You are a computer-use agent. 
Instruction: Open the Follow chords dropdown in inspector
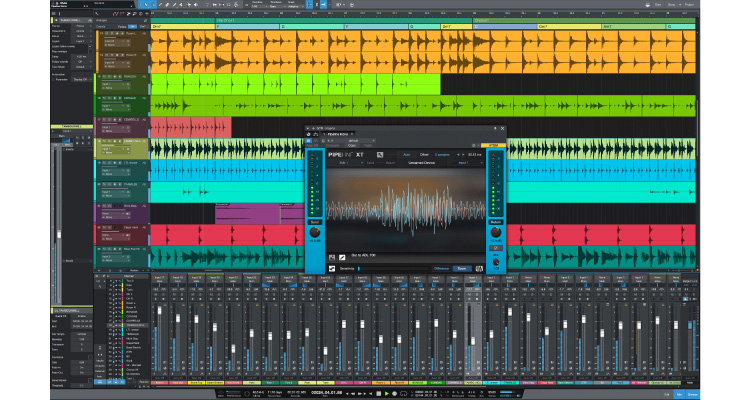coord(82,62)
